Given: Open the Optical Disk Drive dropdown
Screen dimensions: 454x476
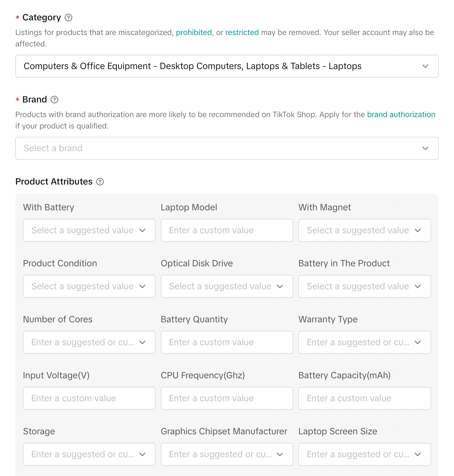Looking at the screenshot, I should 227,286.
